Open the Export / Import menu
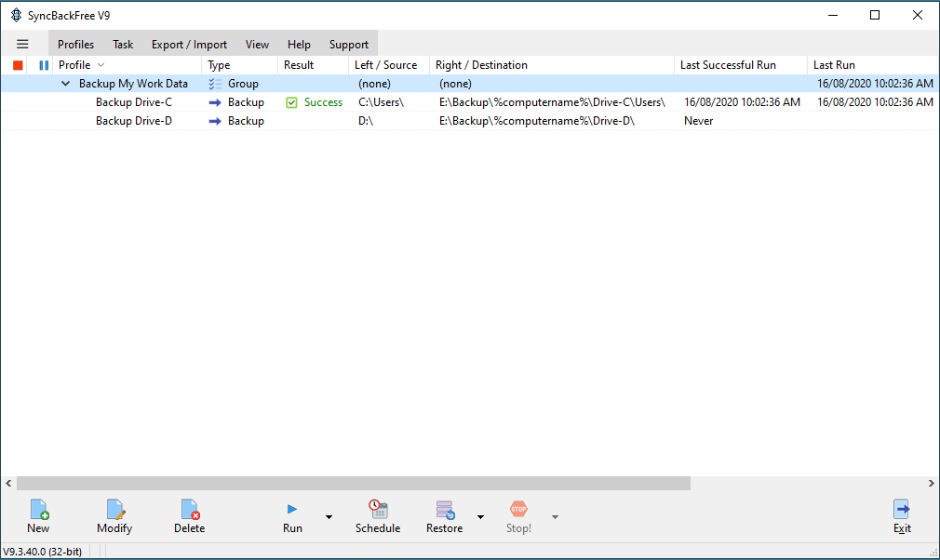940x560 pixels. tap(189, 44)
